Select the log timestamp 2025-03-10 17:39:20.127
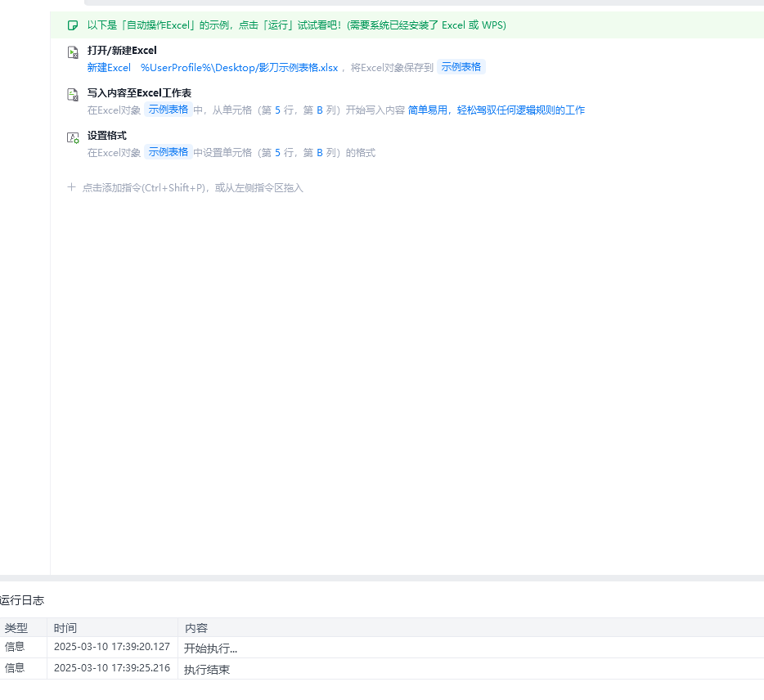This screenshot has height=700, width=764. click(112, 647)
